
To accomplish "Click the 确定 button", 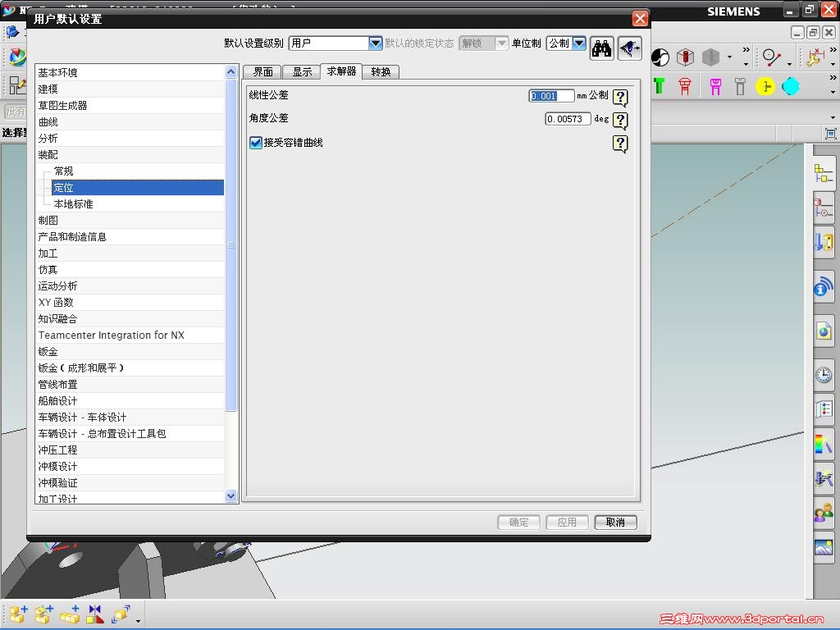I will [518, 523].
